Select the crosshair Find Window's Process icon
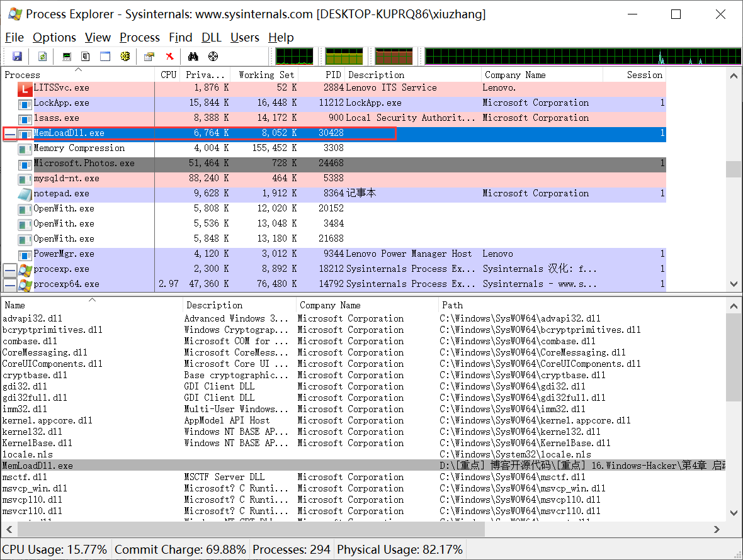Viewport: 743px width, 560px height. click(x=213, y=57)
